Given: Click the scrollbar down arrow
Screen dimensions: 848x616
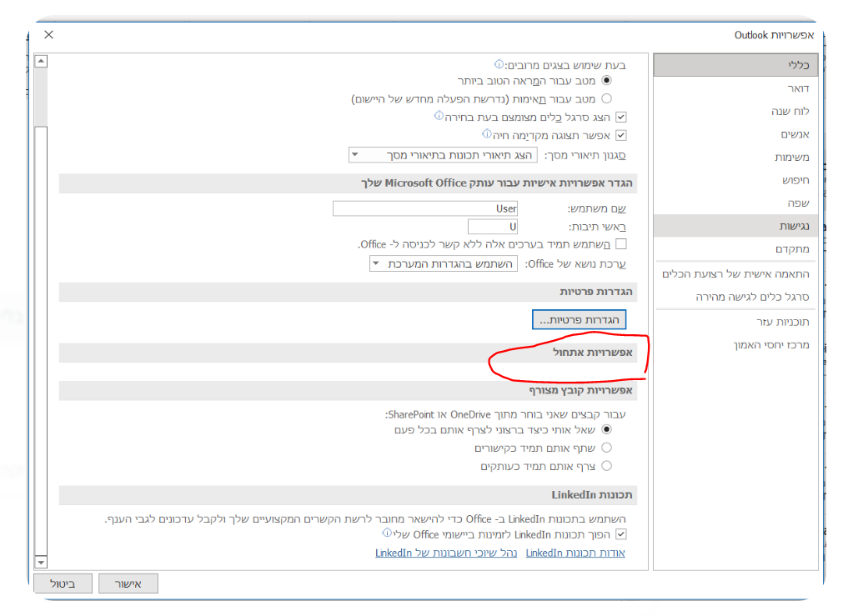Looking at the screenshot, I should point(41,563).
